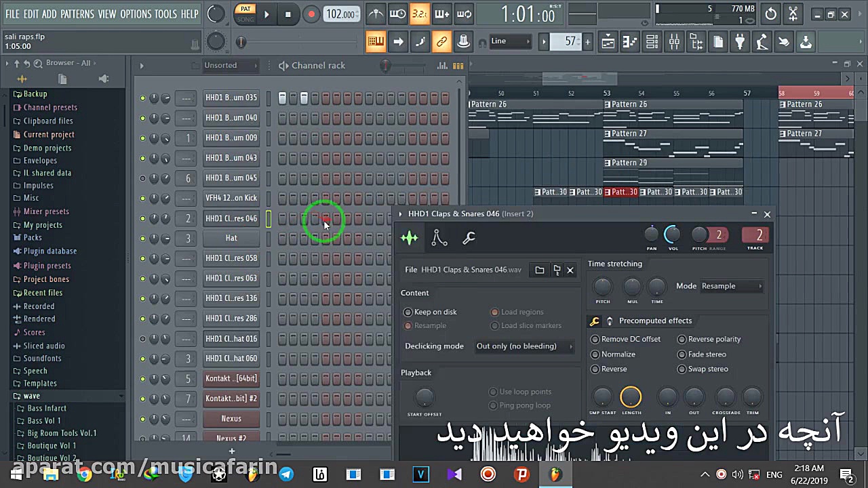Open the Time stretching Mode dropdown
868x488 pixels.
click(732, 286)
